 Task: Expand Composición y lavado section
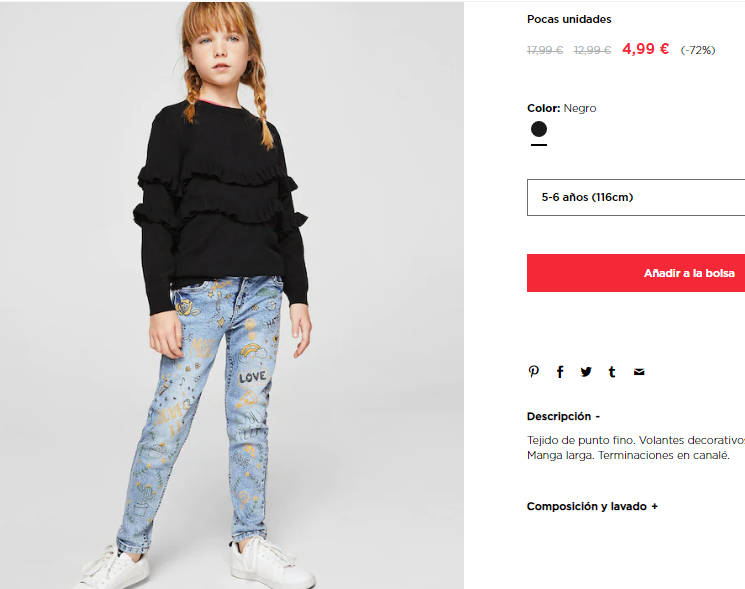pyautogui.click(x=592, y=506)
